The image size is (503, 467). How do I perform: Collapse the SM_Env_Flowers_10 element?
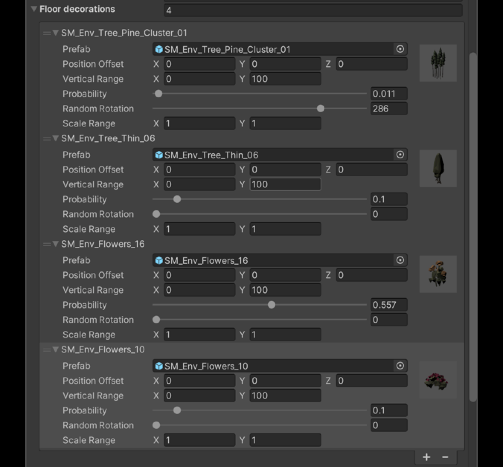point(56,349)
